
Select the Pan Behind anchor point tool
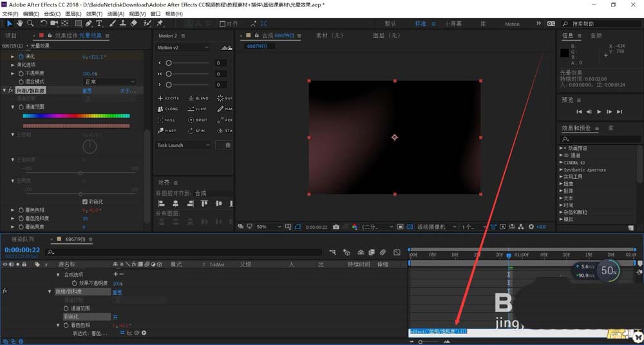pyautogui.click(x=65, y=23)
